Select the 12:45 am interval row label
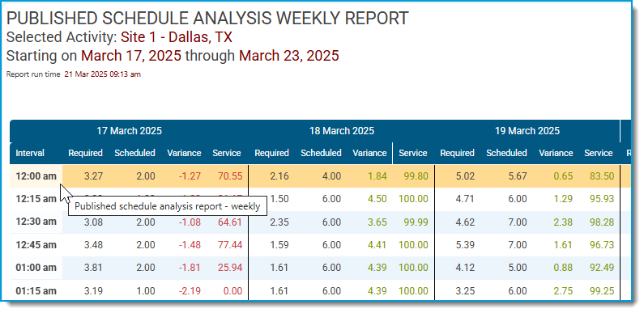The height and width of the screenshot is (313, 644). point(36,245)
